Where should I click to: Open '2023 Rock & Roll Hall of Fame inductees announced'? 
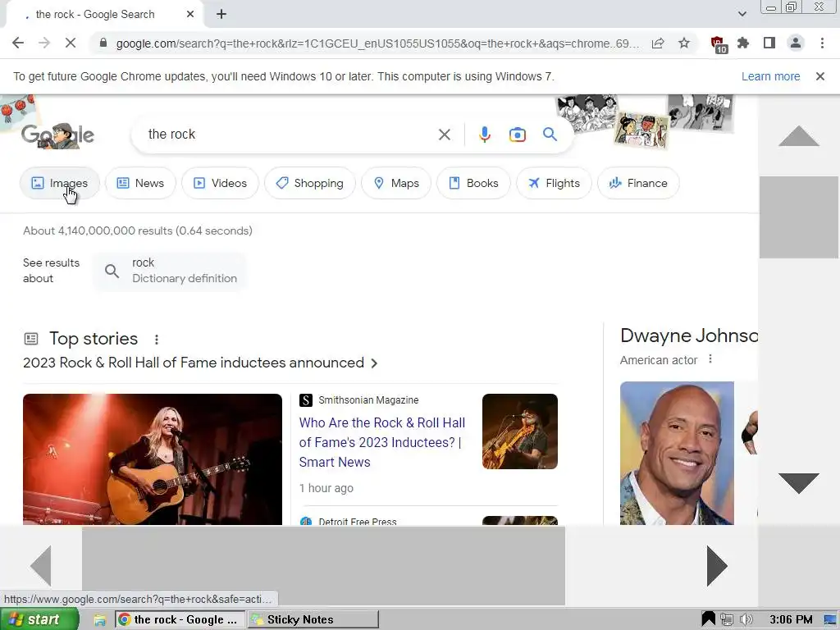[x=194, y=363]
